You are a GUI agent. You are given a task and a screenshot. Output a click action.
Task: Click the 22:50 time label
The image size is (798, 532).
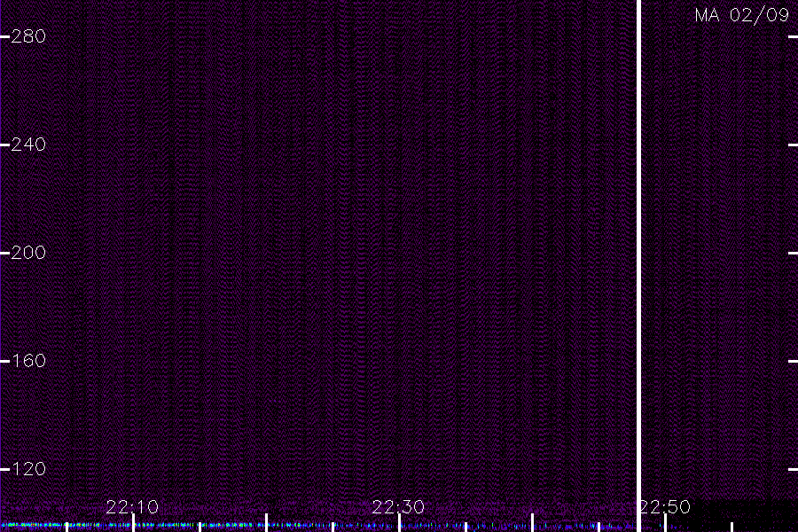tap(665, 507)
